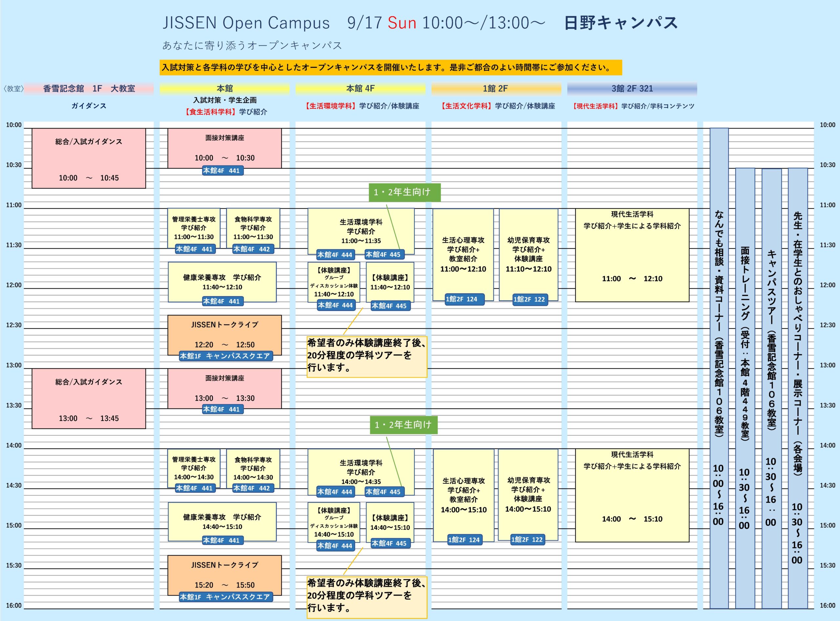Select 生活環境学科 学び紹介 11:00～11:35 session
The width and height of the screenshot is (840, 621).
click(x=361, y=231)
